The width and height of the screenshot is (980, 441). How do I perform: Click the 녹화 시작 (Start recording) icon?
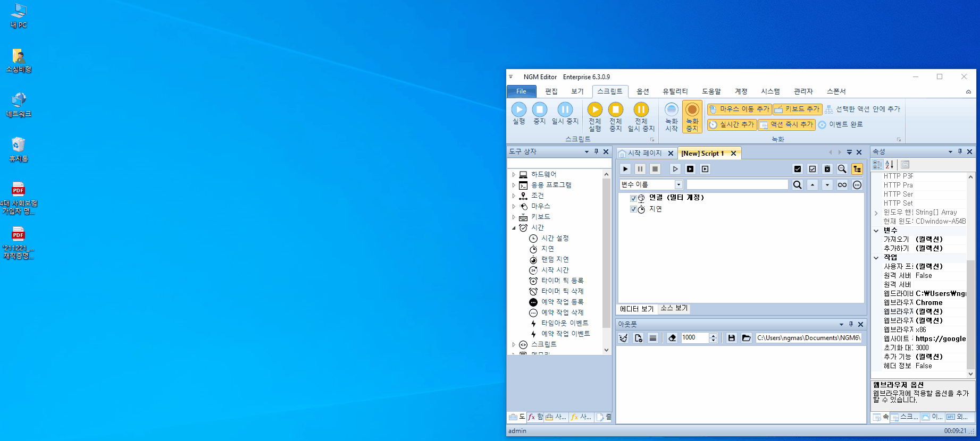(672, 117)
